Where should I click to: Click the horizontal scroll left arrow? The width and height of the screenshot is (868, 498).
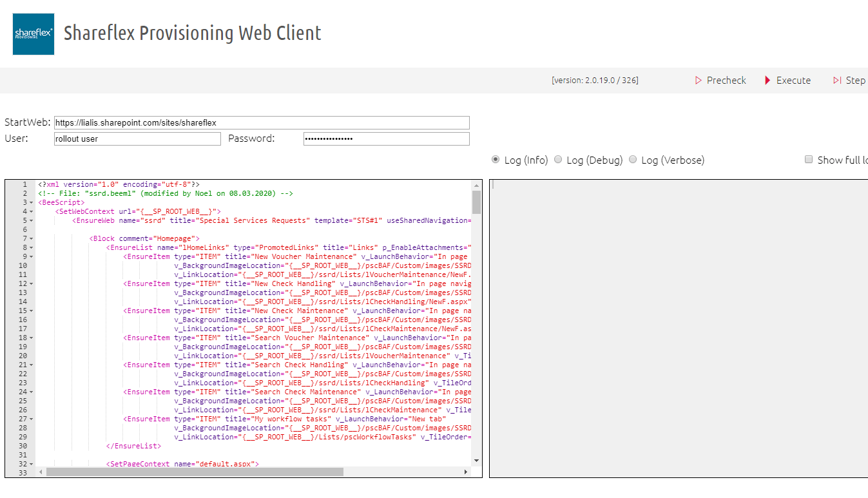tap(41, 472)
